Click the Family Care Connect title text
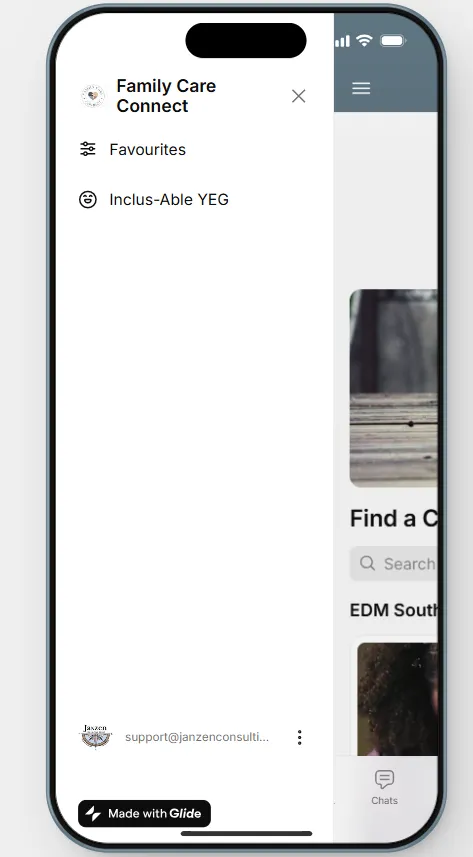Viewport: 473px width, 857px height. [x=166, y=96]
